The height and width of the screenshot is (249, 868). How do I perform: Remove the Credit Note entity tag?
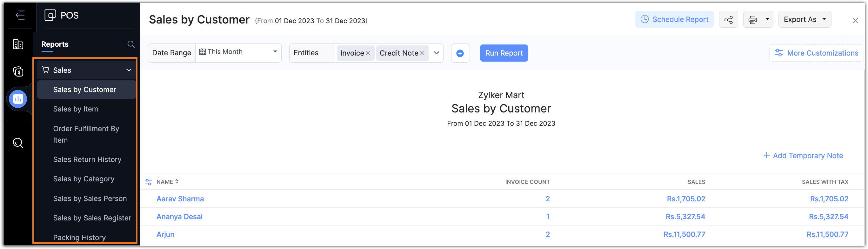click(422, 53)
